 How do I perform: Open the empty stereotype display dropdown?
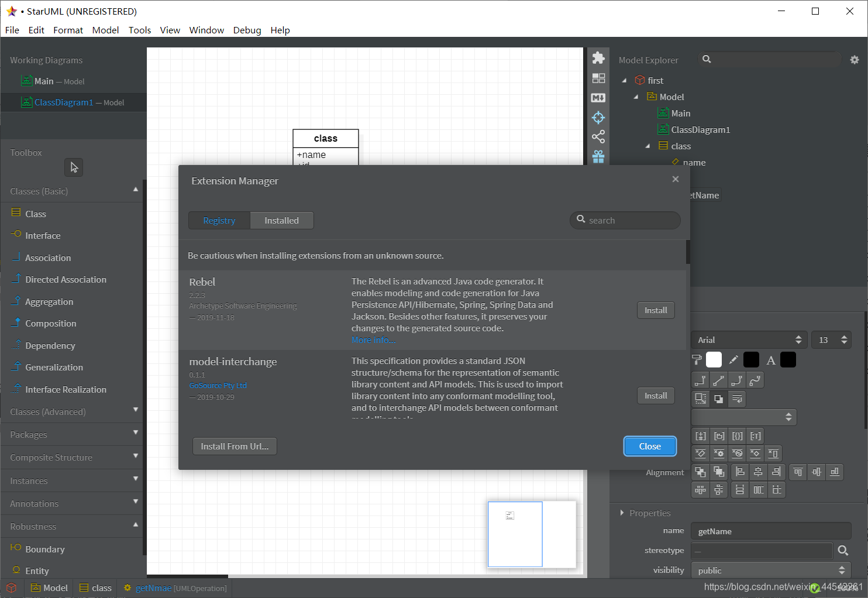click(x=744, y=417)
